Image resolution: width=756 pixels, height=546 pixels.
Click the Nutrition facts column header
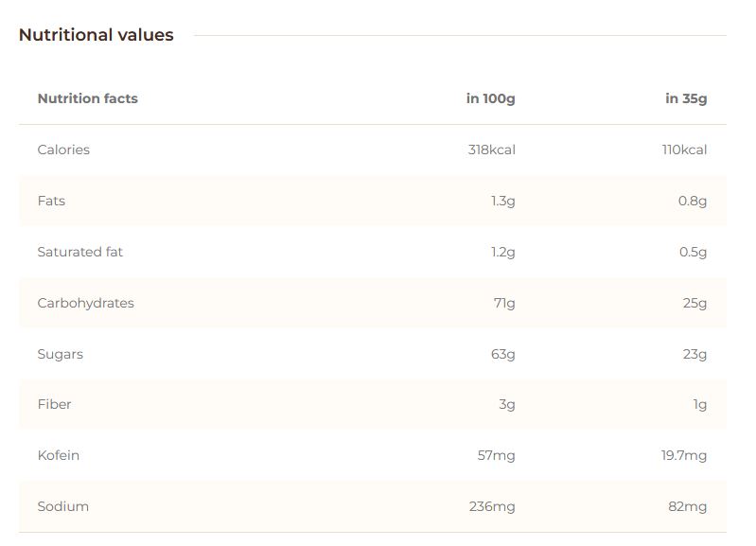click(87, 98)
